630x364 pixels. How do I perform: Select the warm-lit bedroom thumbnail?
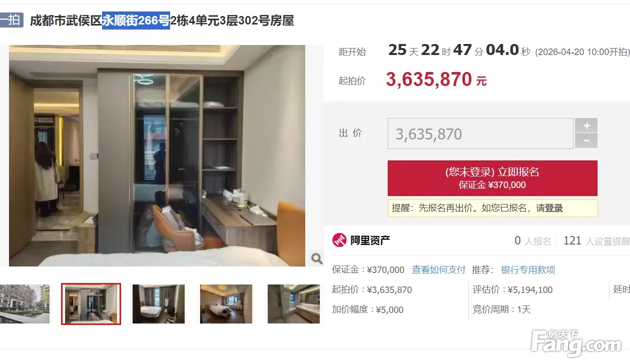pos(226,304)
